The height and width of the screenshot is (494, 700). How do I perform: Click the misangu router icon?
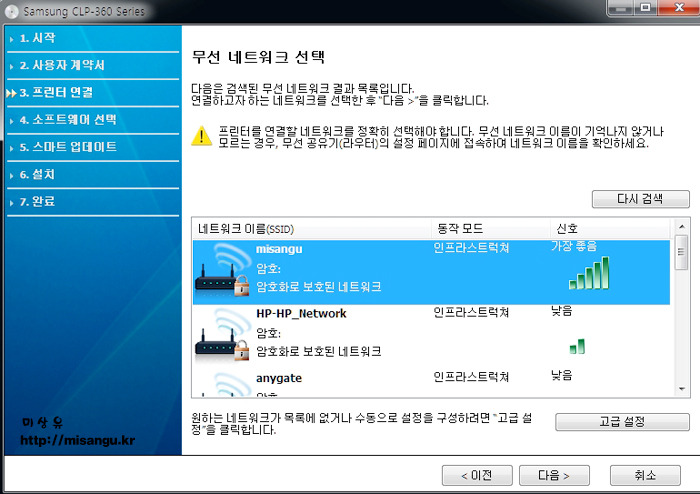(222, 270)
